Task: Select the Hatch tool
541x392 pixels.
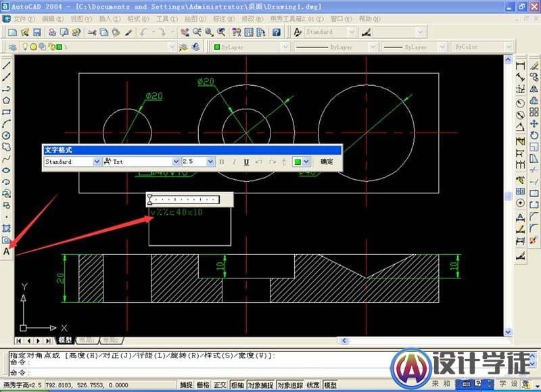Action: click(x=6, y=228)
